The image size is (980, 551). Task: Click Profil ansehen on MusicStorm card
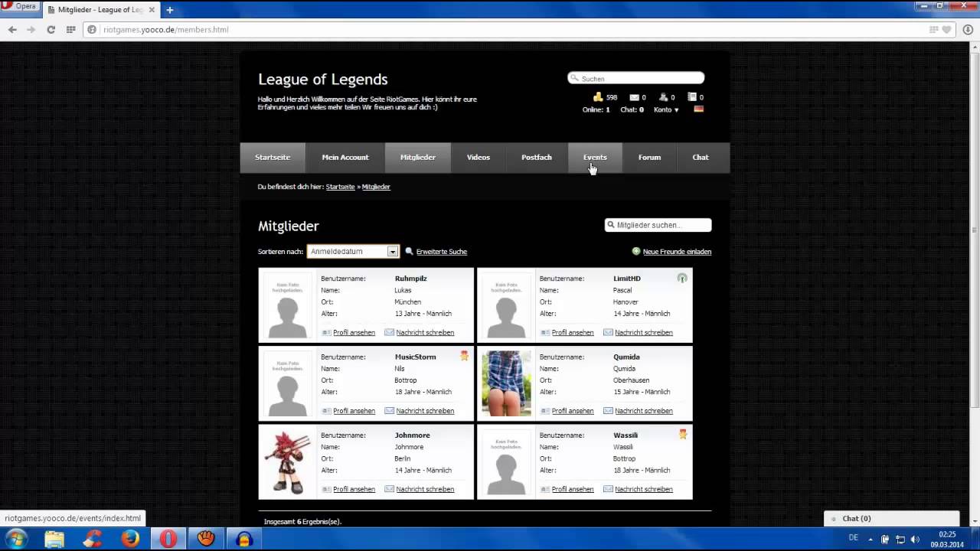354,411
